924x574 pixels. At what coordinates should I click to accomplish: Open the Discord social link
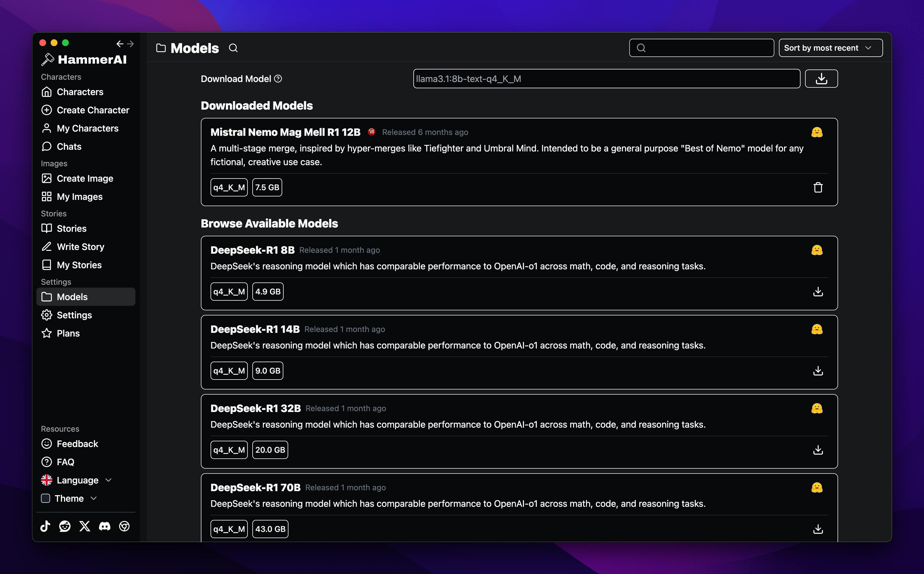105,526
